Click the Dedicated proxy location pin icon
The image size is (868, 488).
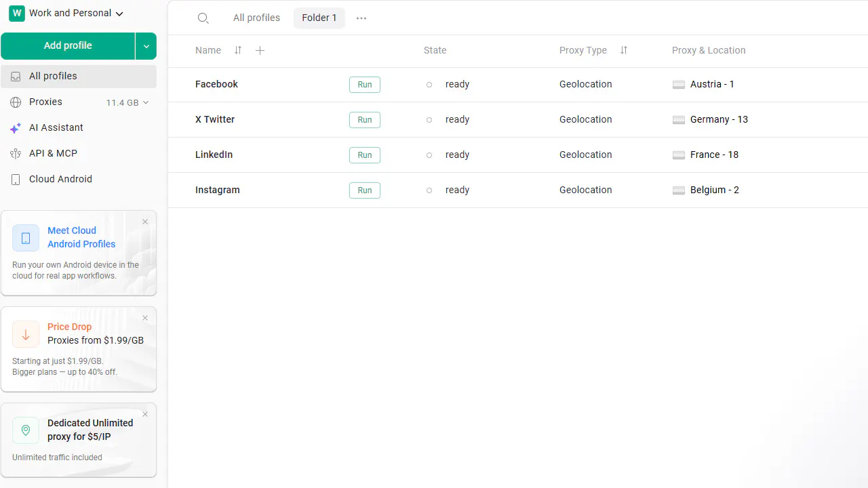26,430
